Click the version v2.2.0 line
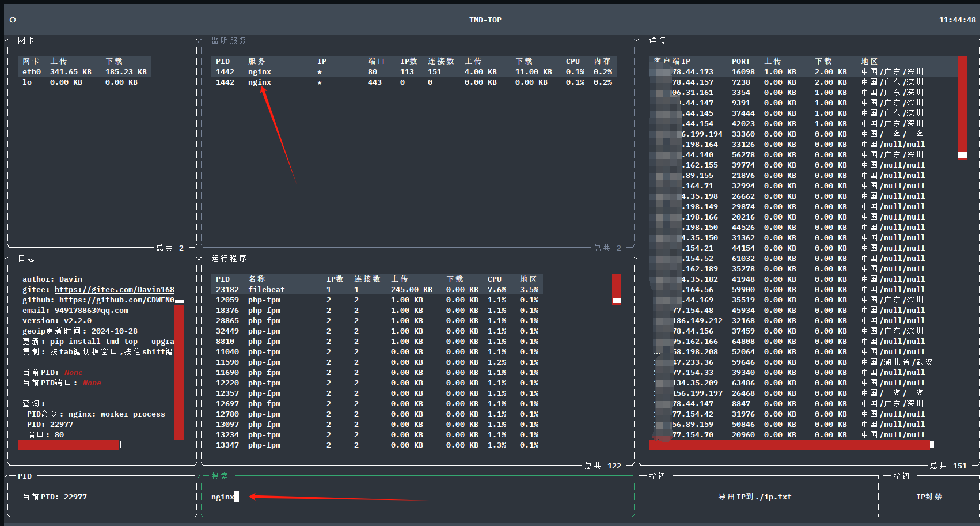Image resolution: width=980 pixels, height=526 pixels. 57,321
